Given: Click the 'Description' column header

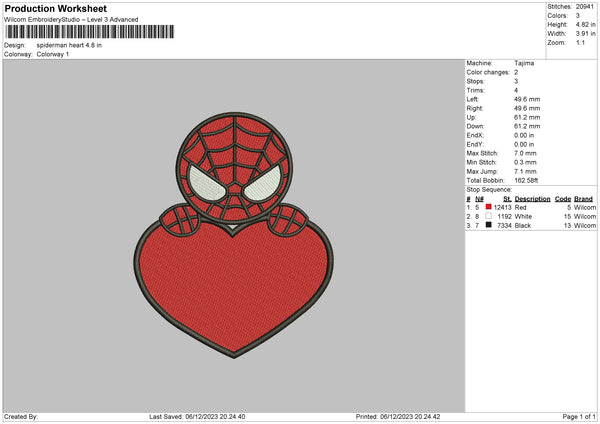Looking at the screenshot, I should 532,199.
